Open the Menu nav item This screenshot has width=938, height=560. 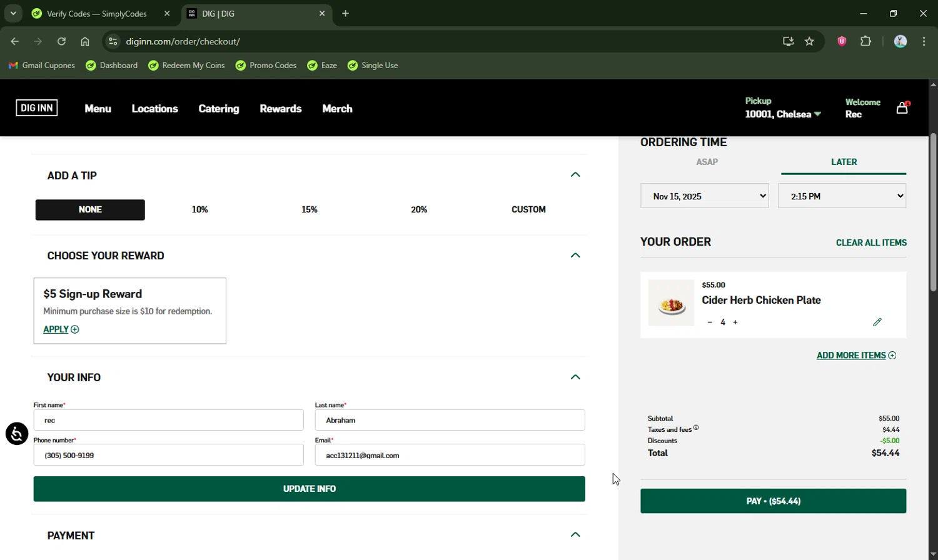(98, 109)
